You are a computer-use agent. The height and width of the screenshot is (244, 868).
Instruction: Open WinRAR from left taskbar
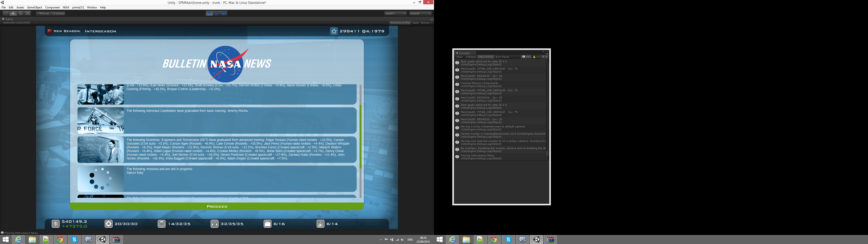click(x=117, y=240)
